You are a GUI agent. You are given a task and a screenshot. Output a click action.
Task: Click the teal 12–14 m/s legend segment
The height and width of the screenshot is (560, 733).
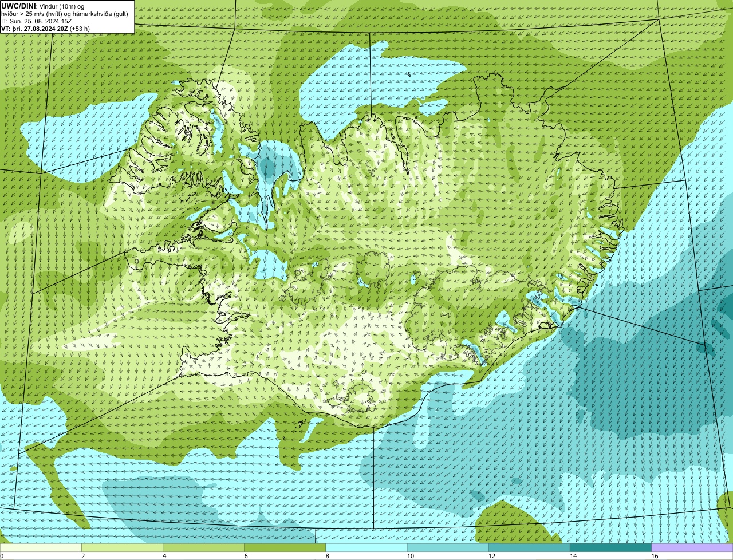tap(529, 547)
